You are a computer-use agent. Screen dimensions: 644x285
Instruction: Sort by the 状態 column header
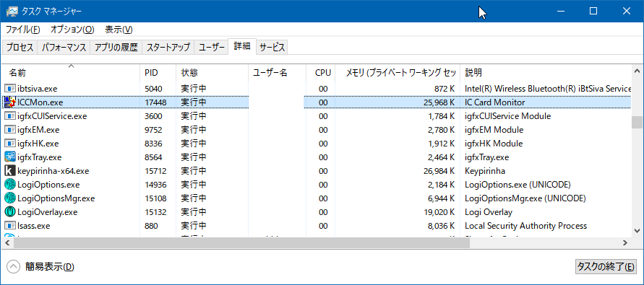pos(212,73)
